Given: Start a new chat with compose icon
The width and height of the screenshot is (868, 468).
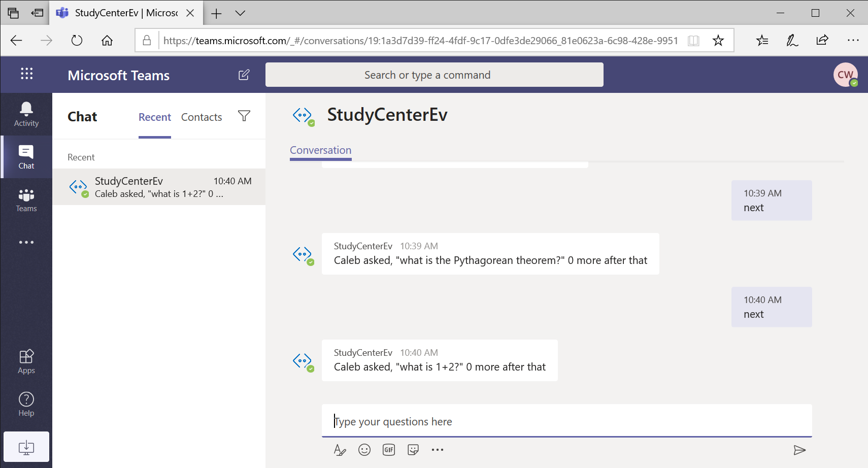Looking at the screenshot, I should [244, 75].
